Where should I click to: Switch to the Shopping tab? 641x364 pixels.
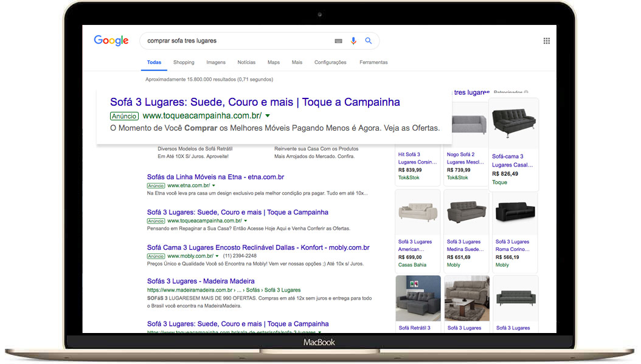pyautogui.click(x=184, y=63)
